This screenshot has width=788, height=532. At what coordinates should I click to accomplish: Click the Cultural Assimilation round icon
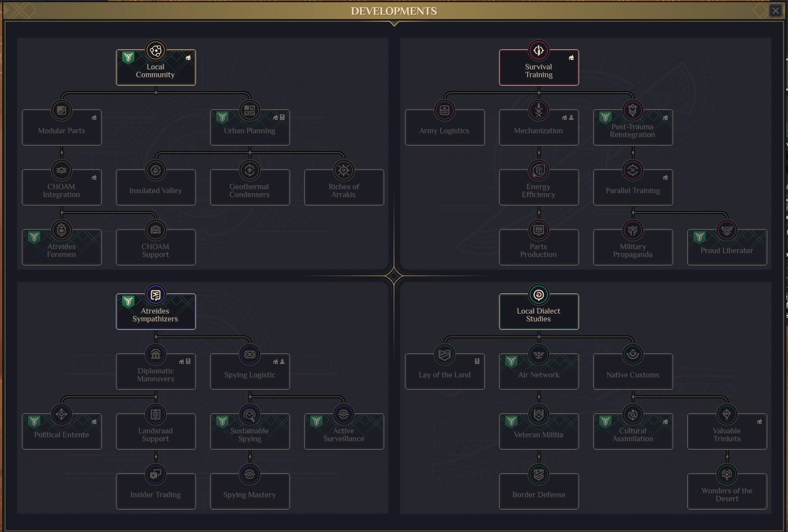click(633, 414)
